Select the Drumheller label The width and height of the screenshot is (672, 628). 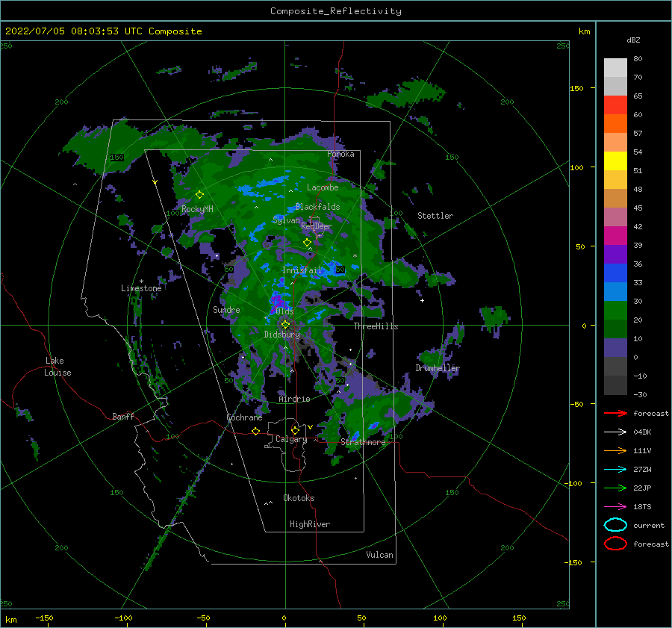pyautogui.click(x=438, y=368)
